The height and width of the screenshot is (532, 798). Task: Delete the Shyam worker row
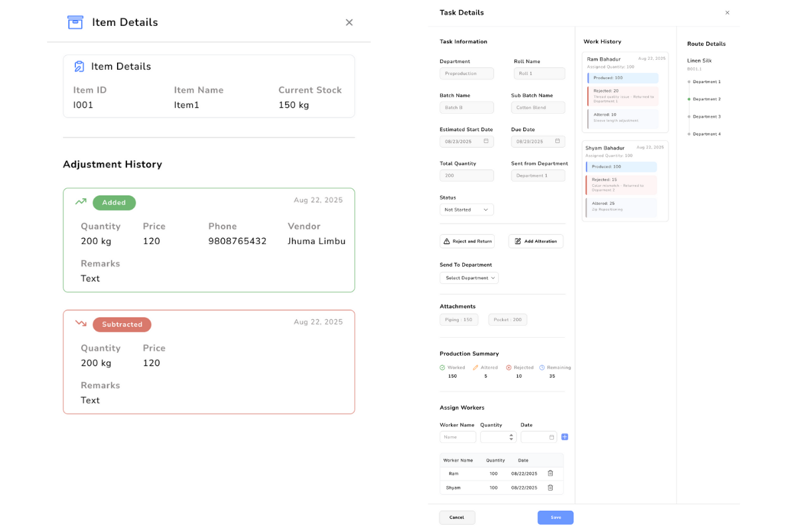coord(550,487)
